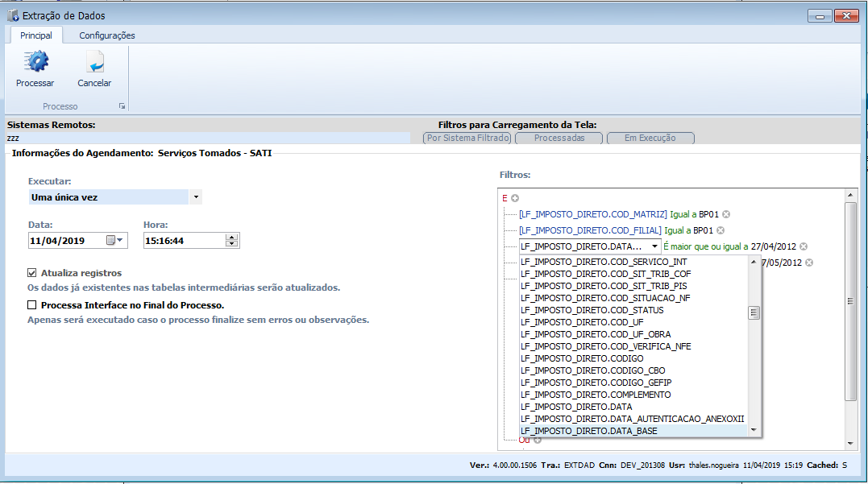Switch to the Configurações tab
The image size is (868, 484).
point(106,35)
